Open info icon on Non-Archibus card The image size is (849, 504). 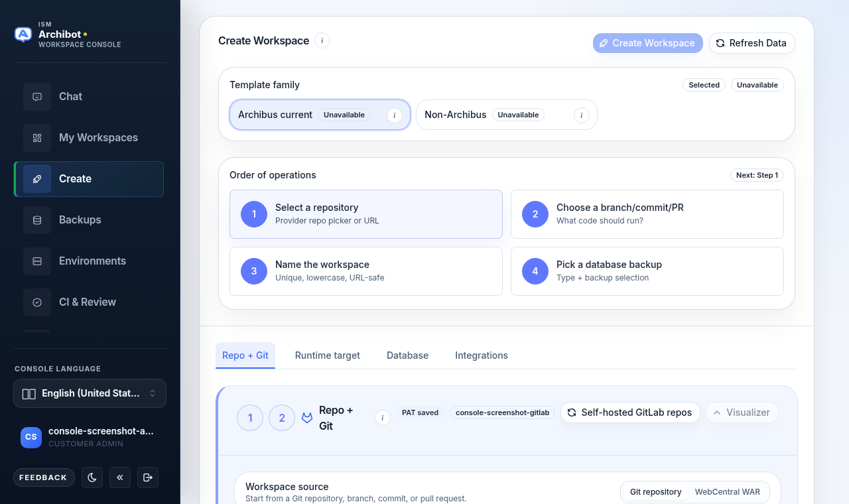click(x=582, y=115)
